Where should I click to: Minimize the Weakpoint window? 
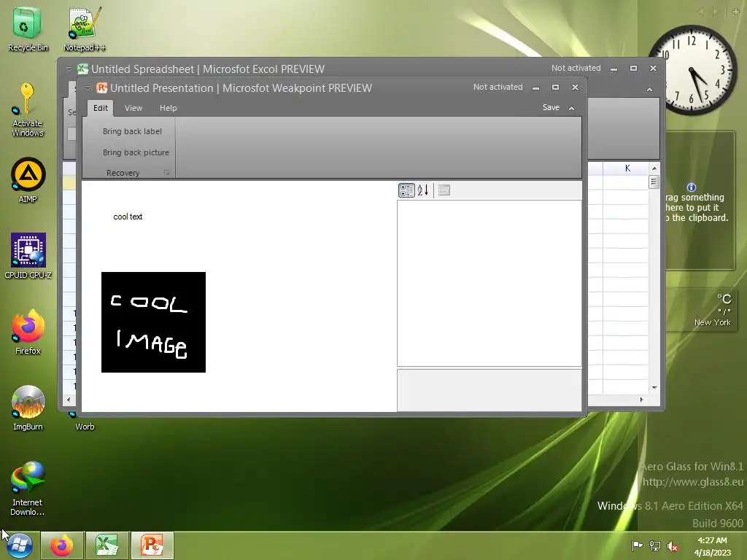click(x=536, y=87)
